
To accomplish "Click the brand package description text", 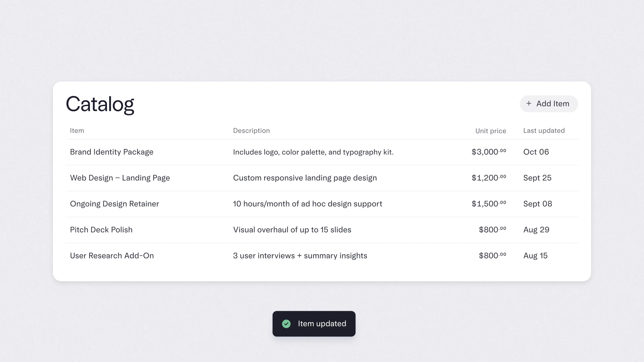I will coord(313,152).
